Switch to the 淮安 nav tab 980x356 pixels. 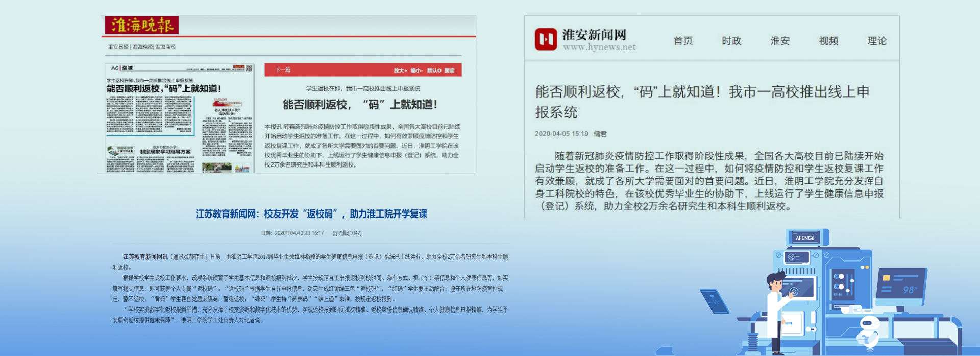[x=780, y=41]
